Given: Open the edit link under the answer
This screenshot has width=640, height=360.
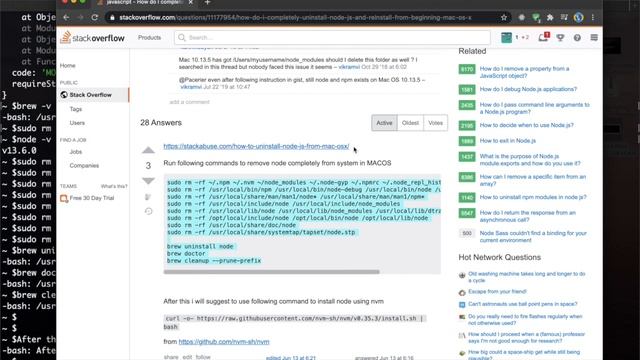Looking at the screenshot, I should [x=187, y=357].
